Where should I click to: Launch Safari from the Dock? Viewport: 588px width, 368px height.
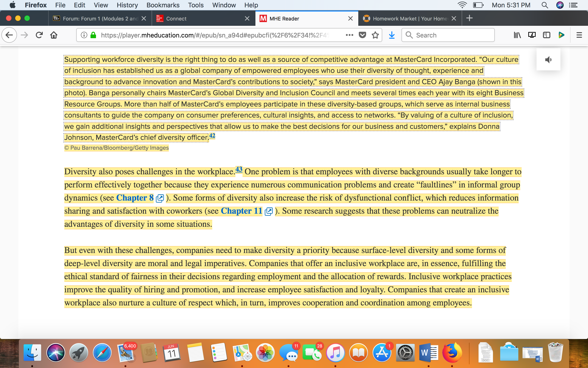102,352
